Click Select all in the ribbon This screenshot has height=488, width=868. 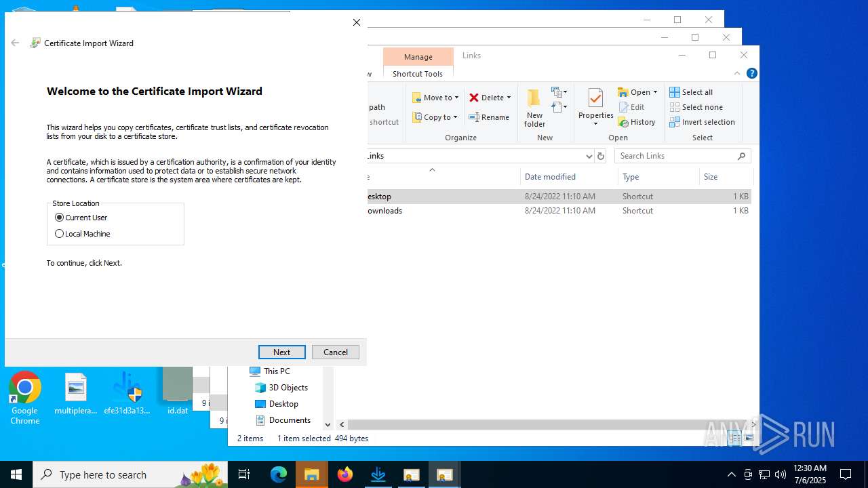[x=691, y=92]
